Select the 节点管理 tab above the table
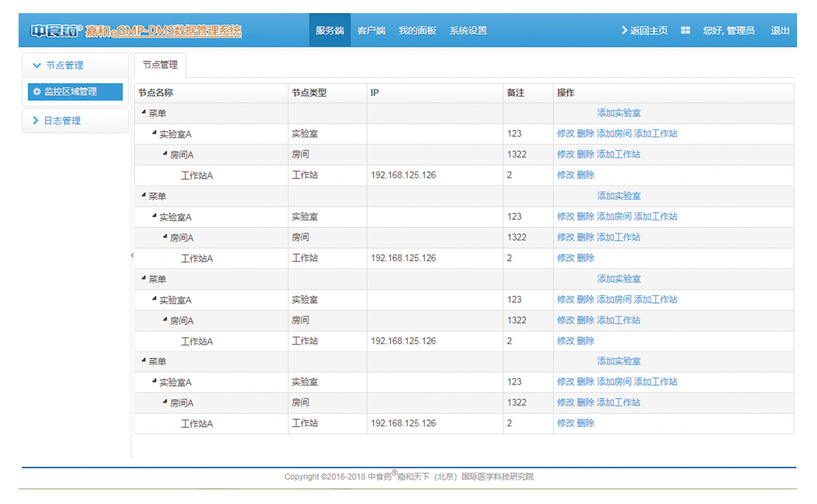Image resolution: width=817 pixels, height=504 pixels. (160, 65)
